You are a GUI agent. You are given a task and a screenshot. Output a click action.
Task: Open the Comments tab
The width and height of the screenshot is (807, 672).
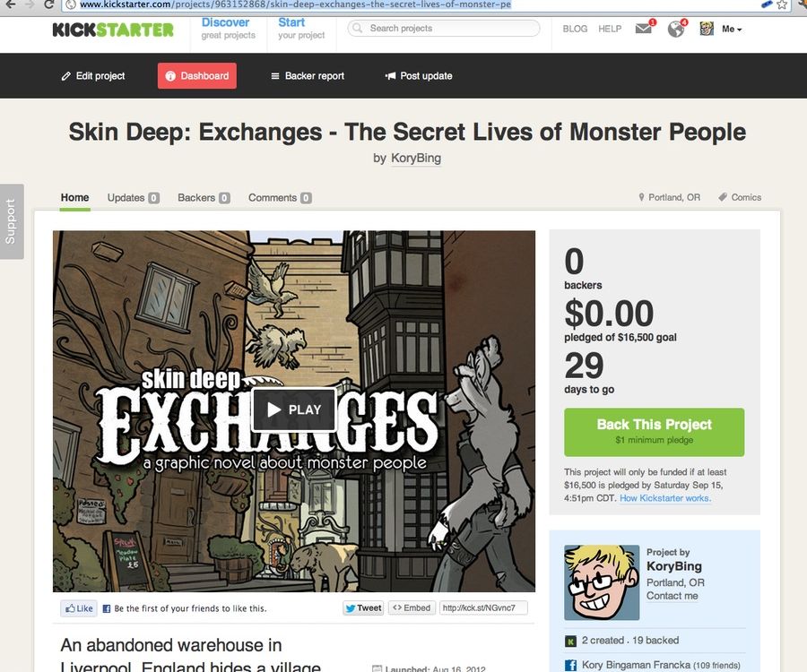point(280,197)
